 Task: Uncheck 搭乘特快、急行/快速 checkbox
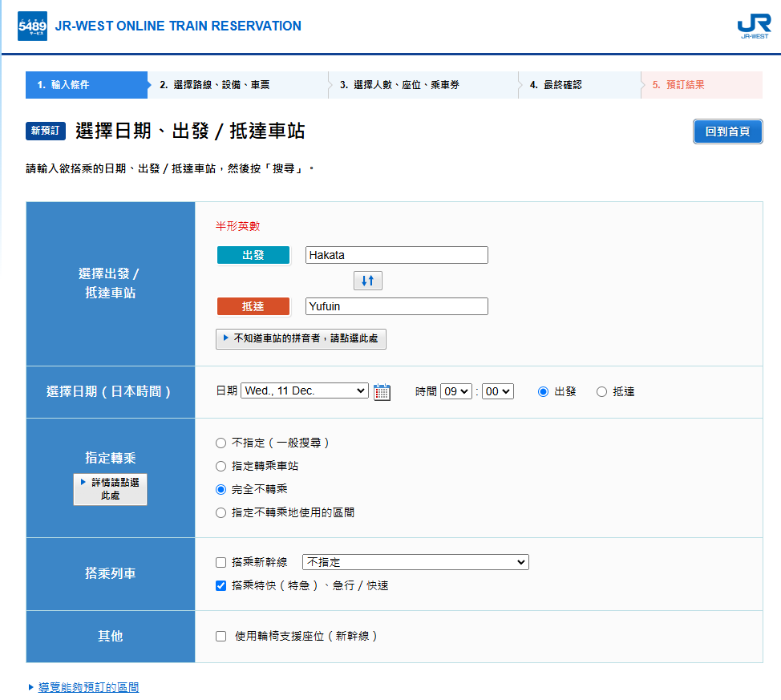[x=221, y=586]
